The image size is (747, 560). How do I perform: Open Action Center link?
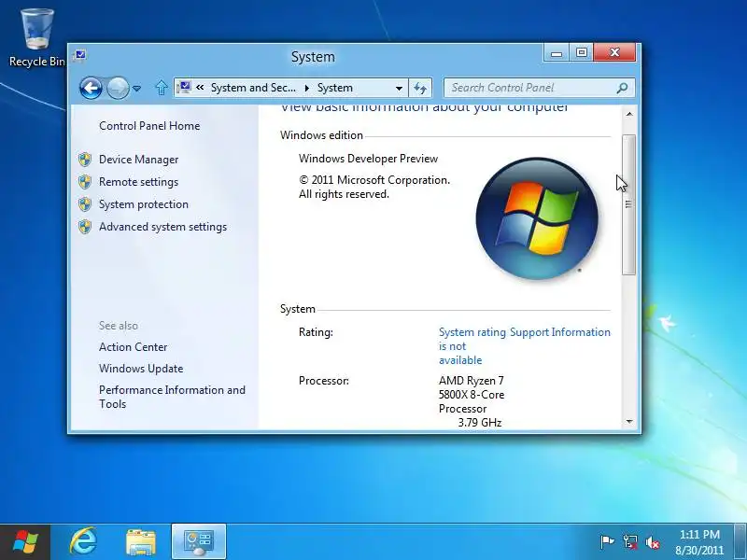(x=133, y=347)
